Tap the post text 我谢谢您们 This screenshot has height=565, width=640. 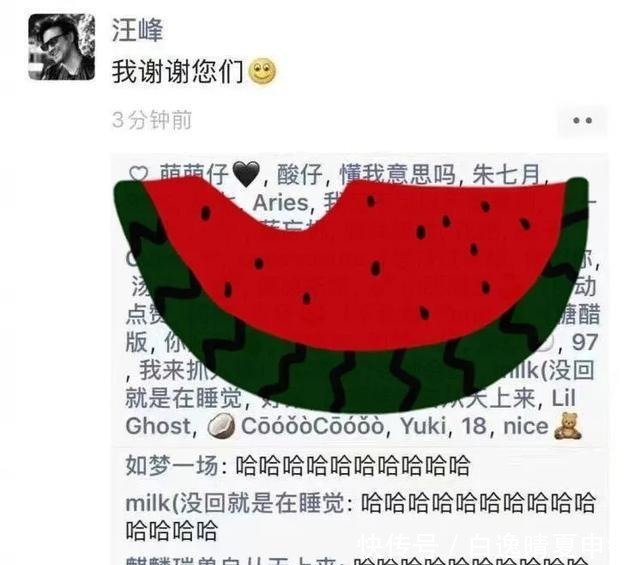(178, 72)
